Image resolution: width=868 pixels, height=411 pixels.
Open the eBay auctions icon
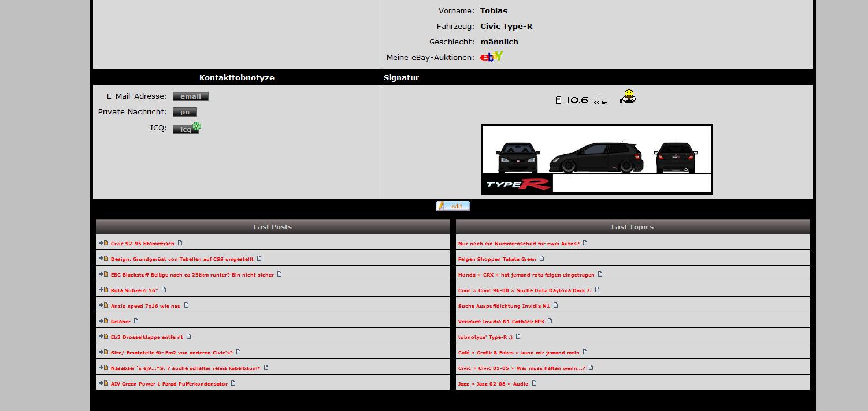(x=491, y=57)
